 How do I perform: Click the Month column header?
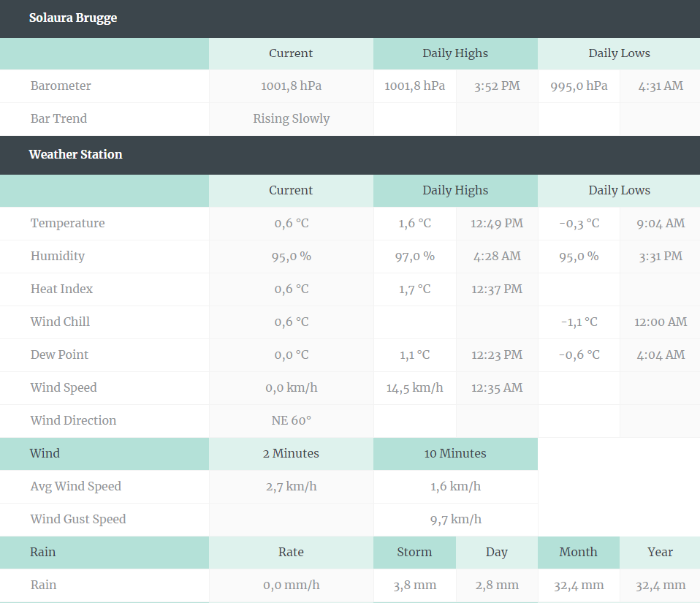click(x=579, y=553)
